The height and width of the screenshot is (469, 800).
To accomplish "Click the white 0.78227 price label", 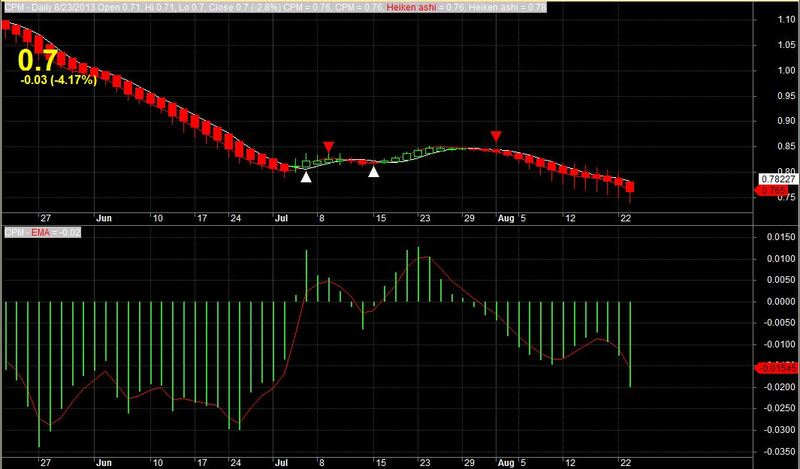I will 778,179.
